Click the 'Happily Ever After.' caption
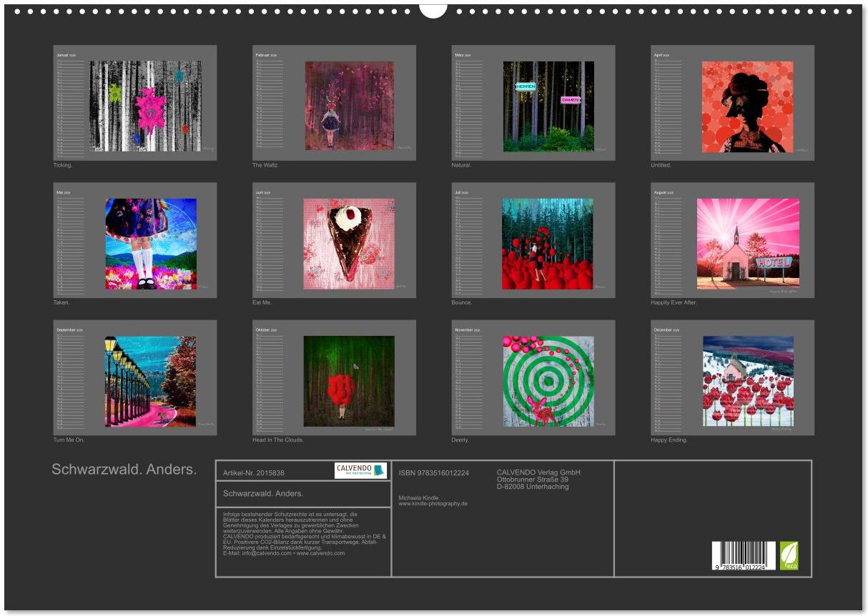Viewport: 868px width, 616px height. (x=674, y=302)
